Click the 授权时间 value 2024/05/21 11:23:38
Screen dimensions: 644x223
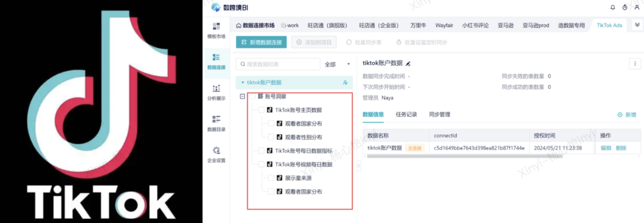click(558, 148)
